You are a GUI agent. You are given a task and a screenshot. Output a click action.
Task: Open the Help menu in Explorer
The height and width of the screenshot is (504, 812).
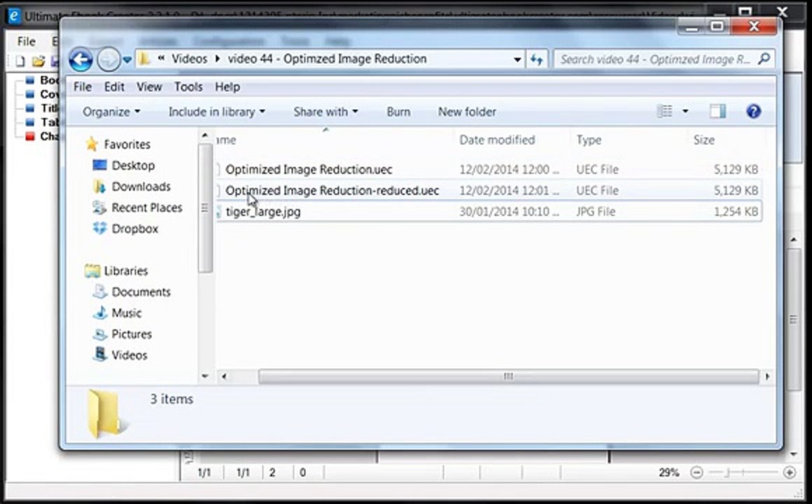[x=227, y=87]
